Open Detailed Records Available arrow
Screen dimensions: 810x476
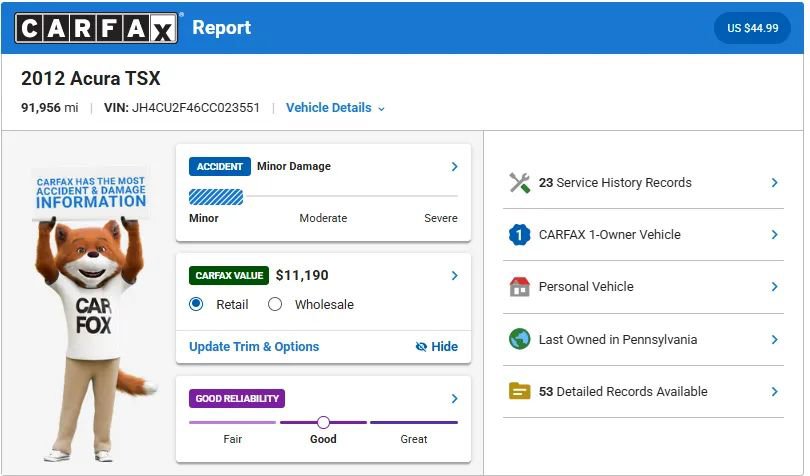point(774,392)
